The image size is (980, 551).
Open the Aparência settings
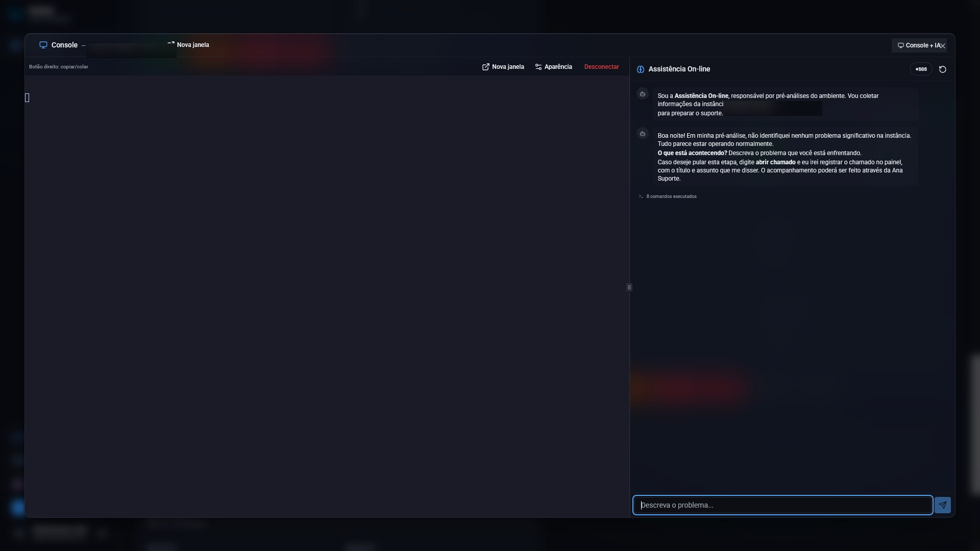click(553, 67)
